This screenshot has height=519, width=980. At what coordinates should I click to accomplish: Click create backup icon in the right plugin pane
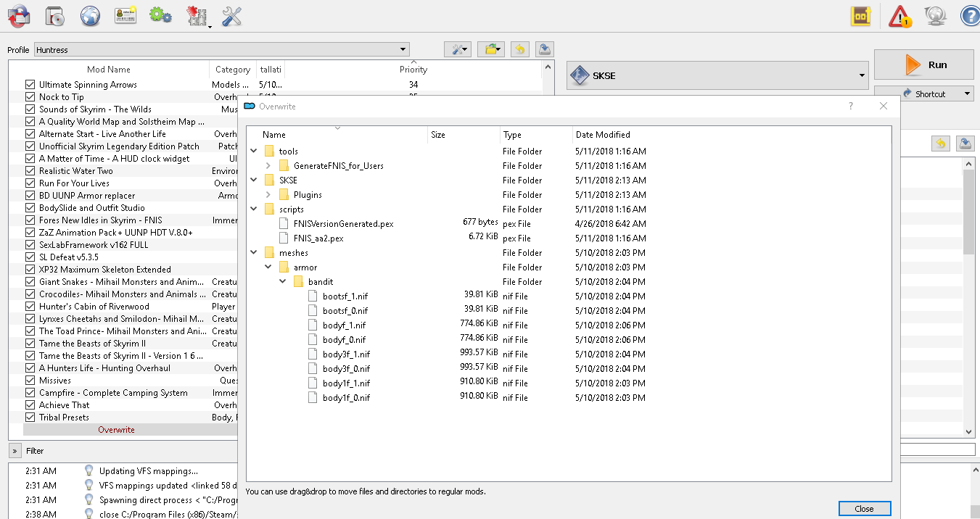(965, 144)
